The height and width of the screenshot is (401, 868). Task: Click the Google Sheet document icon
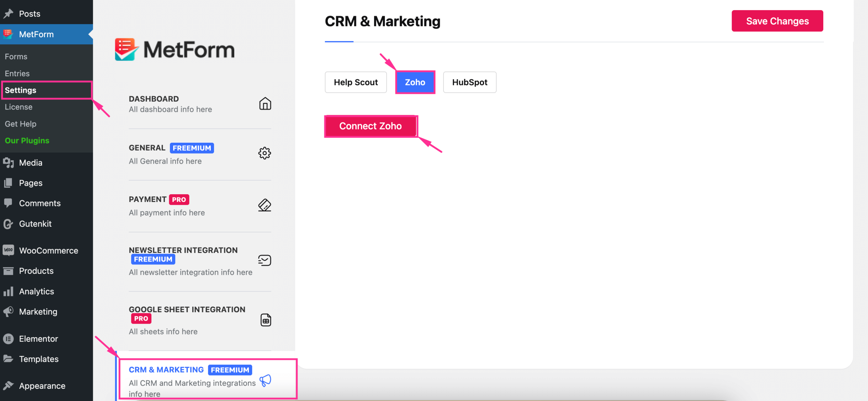click(x=266, y=320)
